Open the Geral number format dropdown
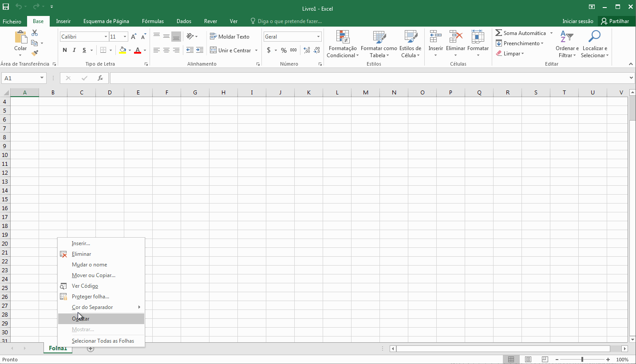This screenshot has height=364, width=636. coord(318,37)
